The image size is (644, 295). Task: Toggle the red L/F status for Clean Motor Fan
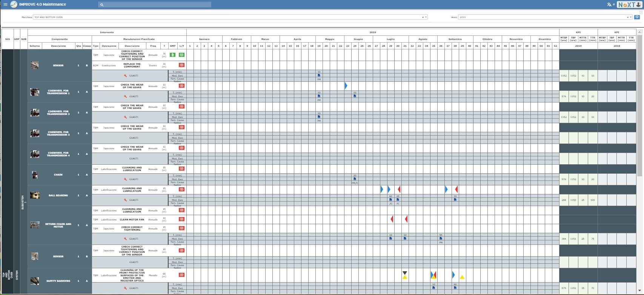181,219
